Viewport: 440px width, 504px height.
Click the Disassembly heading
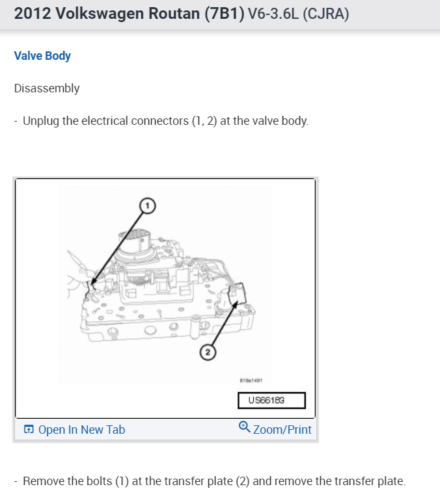point(47,88)
